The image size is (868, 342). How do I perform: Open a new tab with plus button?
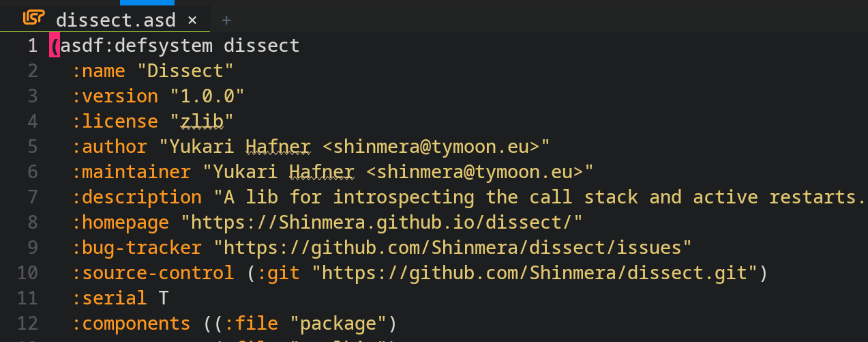click(226, 20)
